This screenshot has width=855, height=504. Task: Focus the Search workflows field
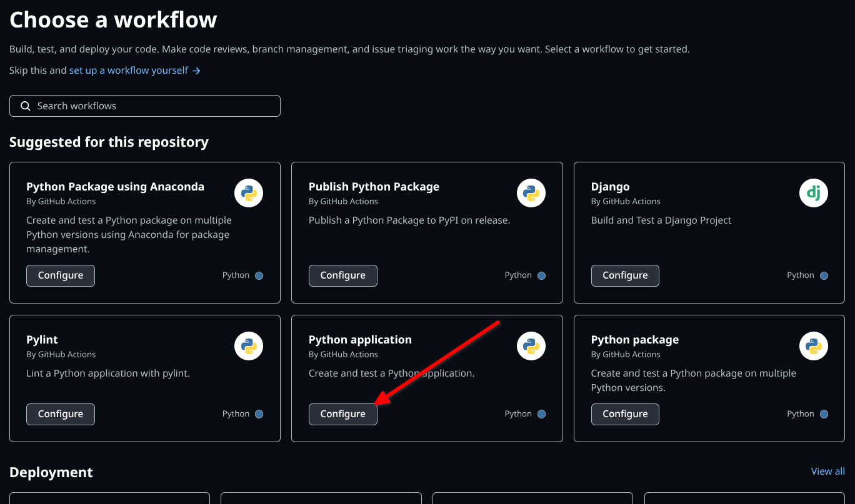point(150,106)
